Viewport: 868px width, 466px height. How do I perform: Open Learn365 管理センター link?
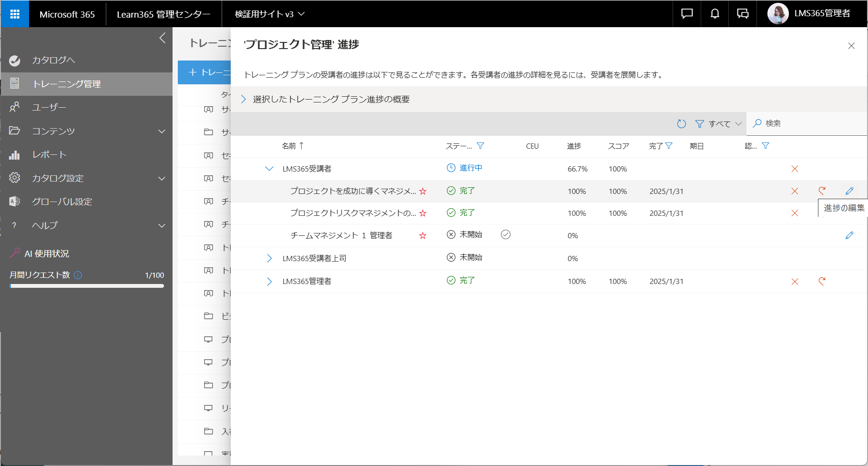[x=163, y=14]
